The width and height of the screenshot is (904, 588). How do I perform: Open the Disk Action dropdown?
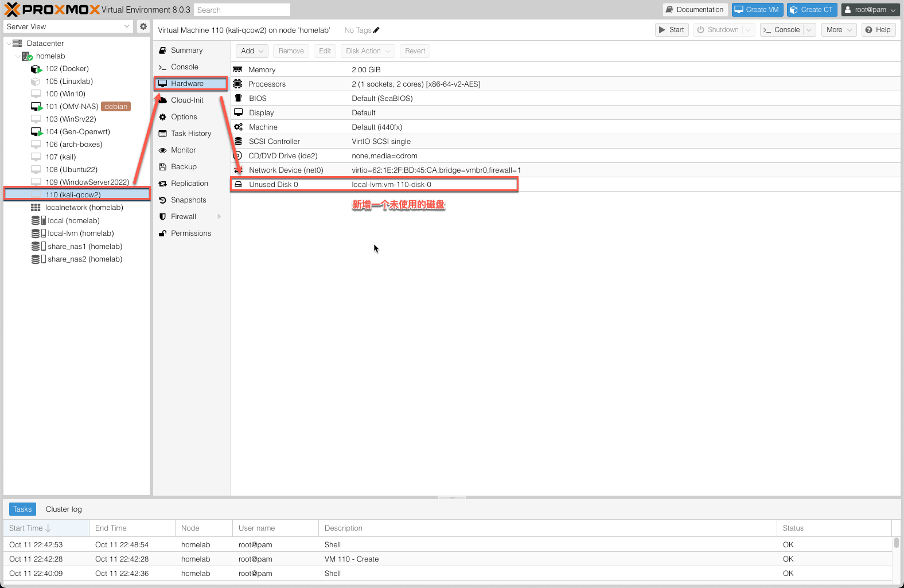click(x=368, y=51)
